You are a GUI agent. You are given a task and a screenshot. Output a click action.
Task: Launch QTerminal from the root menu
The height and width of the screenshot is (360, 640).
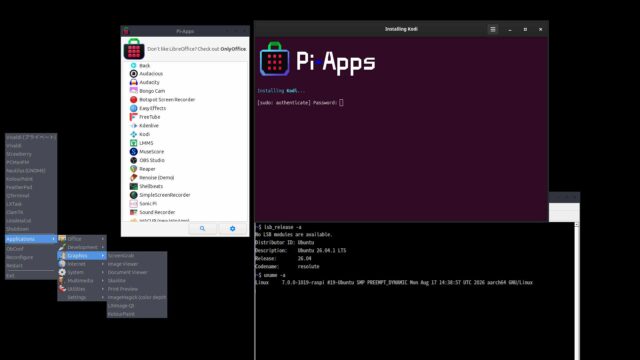pyautogui.click(x=31, y=196)
